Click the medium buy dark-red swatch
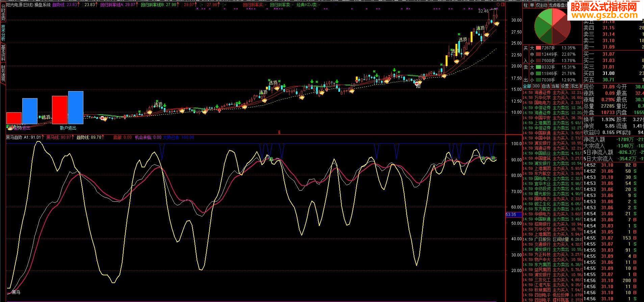644x302 pixels. coord(538,54)
